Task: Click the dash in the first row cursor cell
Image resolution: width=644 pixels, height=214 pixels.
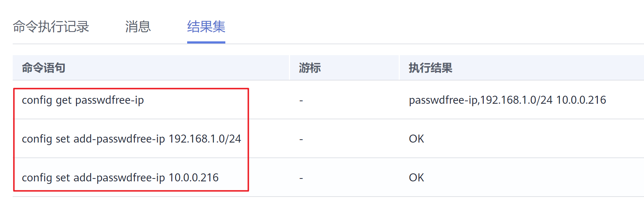Action: [x=301, y=100]
